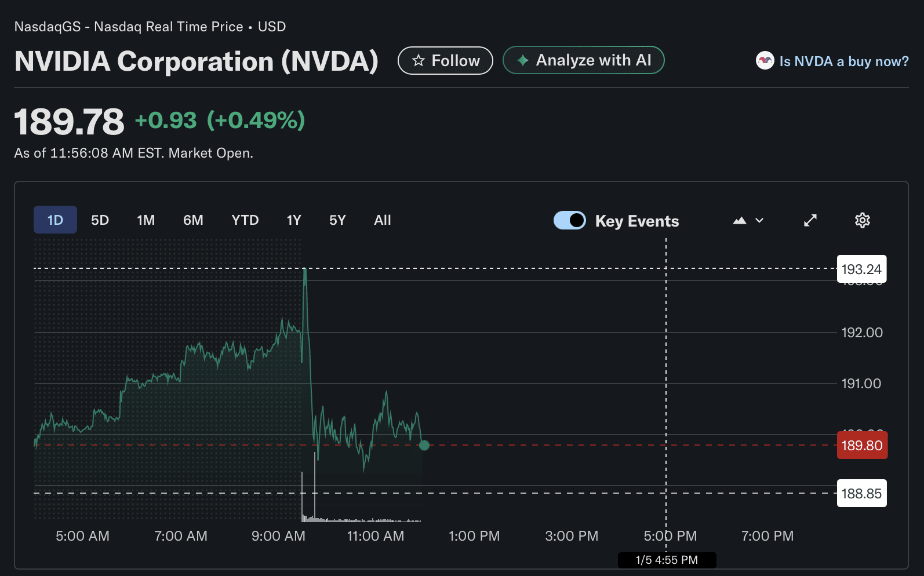
Task: Click the 189.80 current price label
Action: point(862,445)
